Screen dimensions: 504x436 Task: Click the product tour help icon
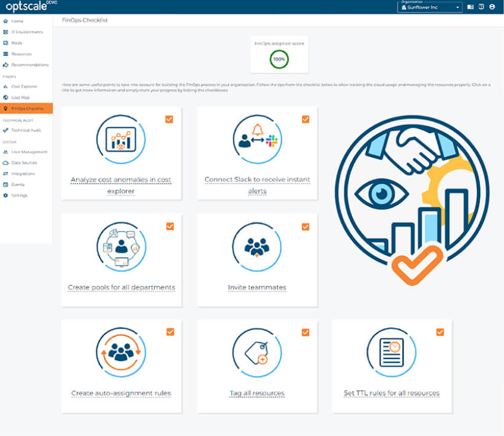click(x=481, y=7)
